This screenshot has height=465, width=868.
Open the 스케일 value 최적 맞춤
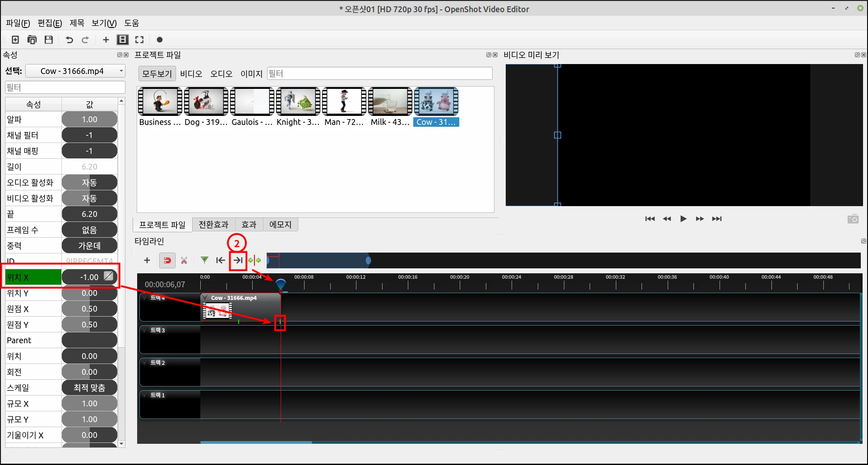point(89,388)
